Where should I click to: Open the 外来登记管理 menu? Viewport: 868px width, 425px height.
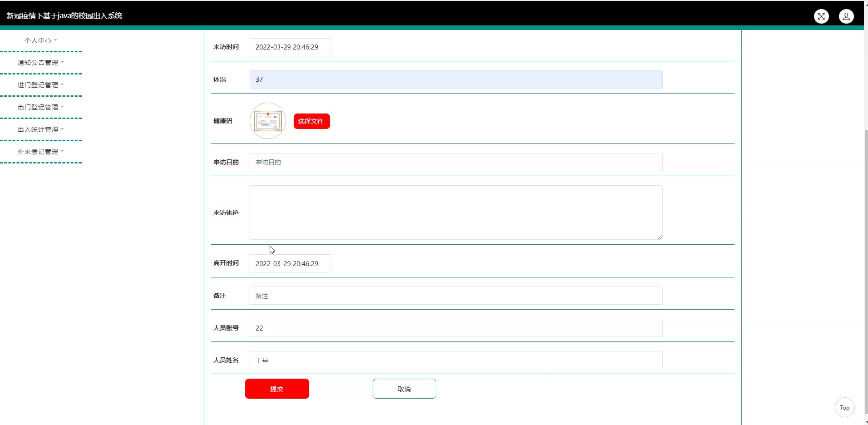pos(41,152)
